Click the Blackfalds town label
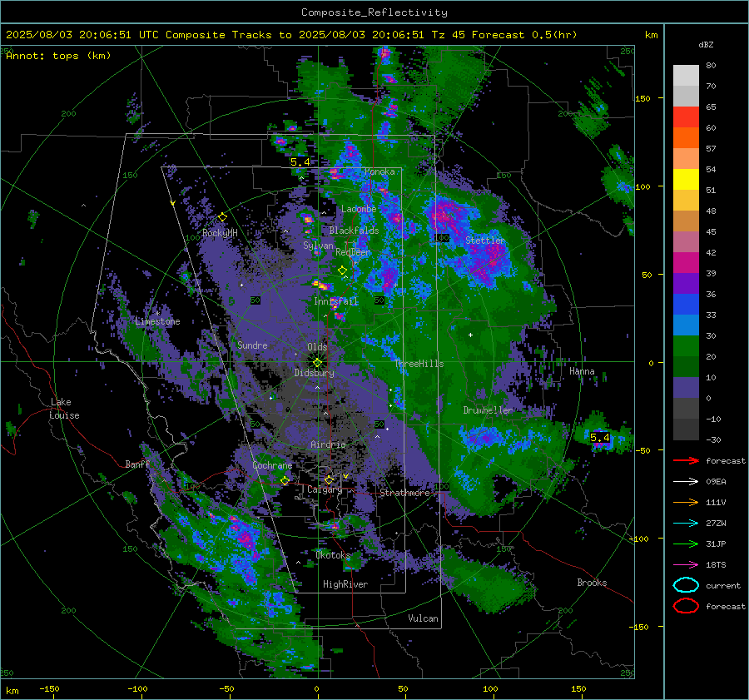This screenshot has height=700, width=749. click(354, 231)
